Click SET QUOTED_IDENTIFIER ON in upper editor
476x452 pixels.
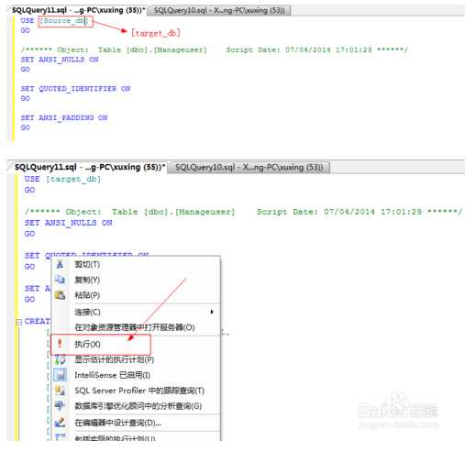click(75, 89)
